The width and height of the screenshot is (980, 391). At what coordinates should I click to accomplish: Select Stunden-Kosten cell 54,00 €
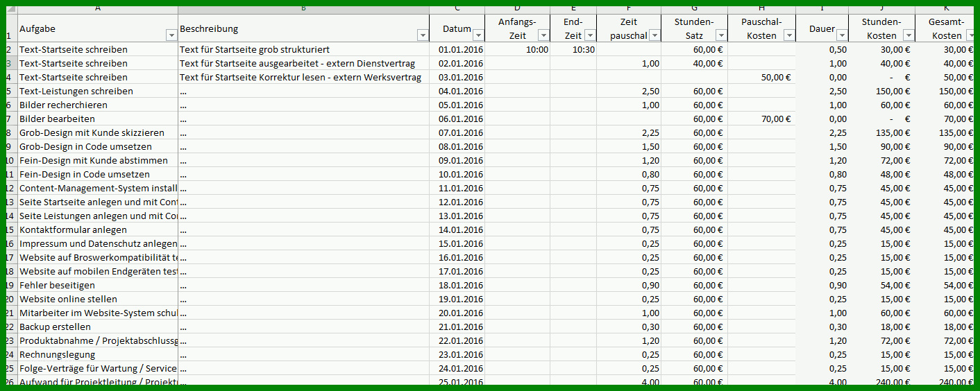(881, 285)
